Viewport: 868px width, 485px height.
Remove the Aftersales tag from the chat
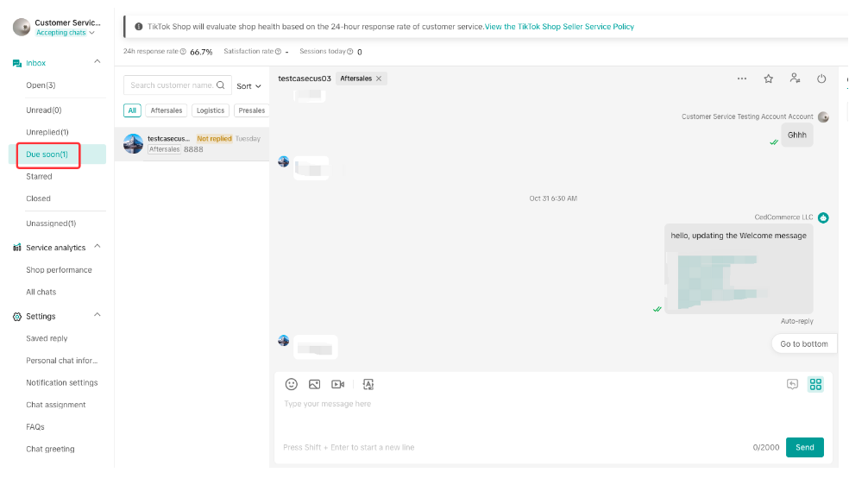(379, 79)
